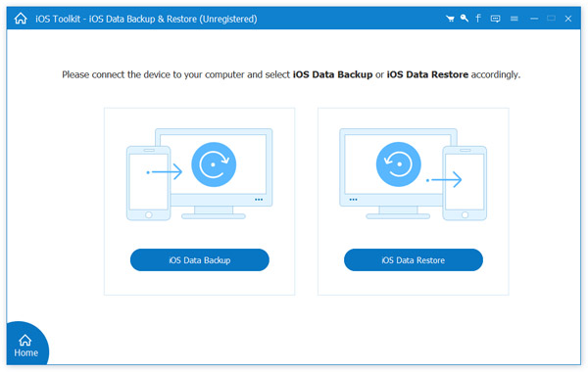Viewport: 588px width, 372px height.
Task: Click the key register icon
Action: pos(465,18)
